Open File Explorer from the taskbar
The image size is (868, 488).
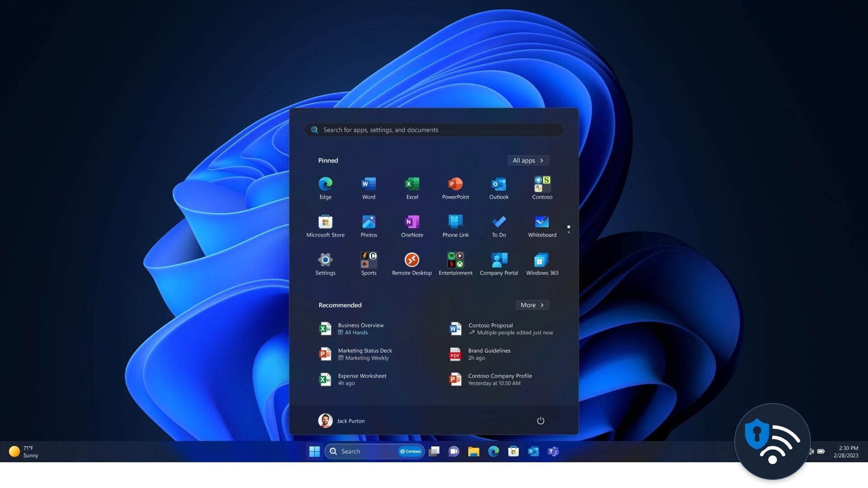pos(473,451)
